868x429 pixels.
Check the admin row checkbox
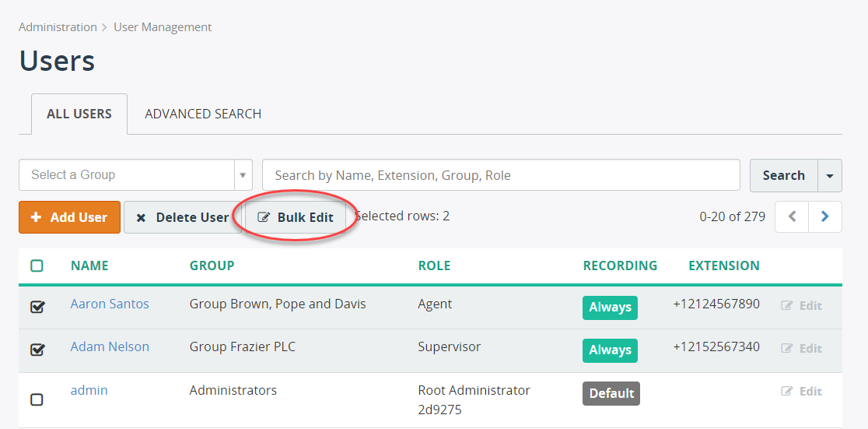(x=37, y=399)
